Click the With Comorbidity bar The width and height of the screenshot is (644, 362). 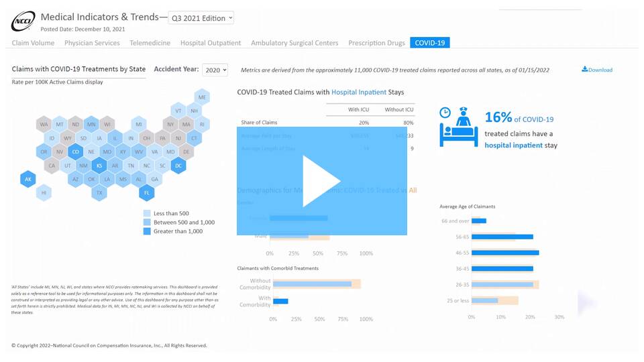pyautogui.click(x=280, y=301)
